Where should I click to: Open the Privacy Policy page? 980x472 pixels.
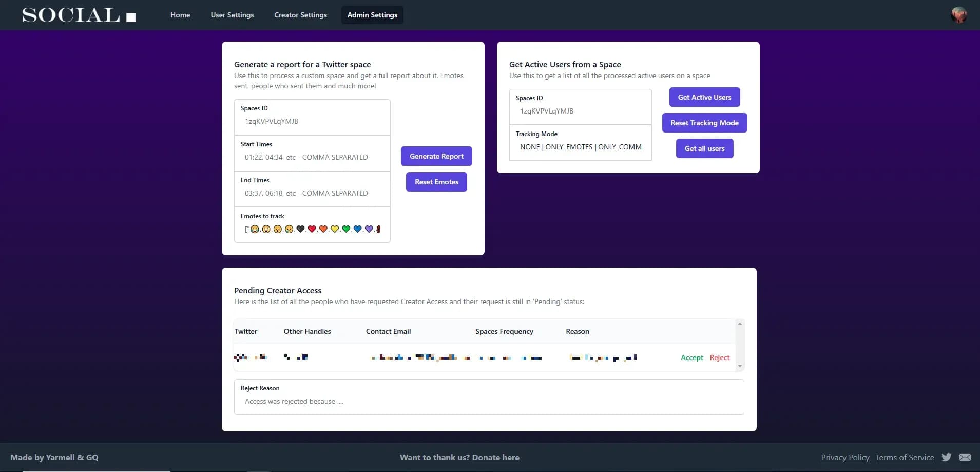(x=845, y=457)
